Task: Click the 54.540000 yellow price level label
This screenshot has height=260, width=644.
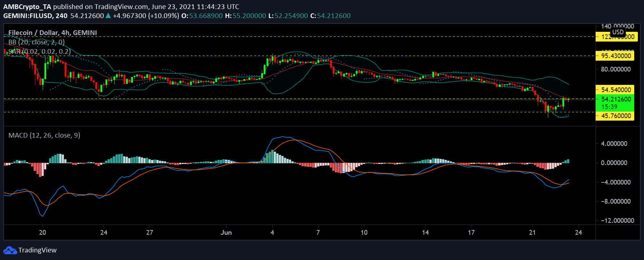Action: point(615,90)
